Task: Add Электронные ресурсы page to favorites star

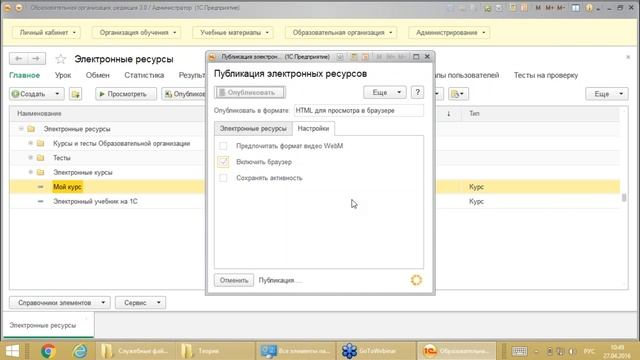Action: click(x=61, y=59)
